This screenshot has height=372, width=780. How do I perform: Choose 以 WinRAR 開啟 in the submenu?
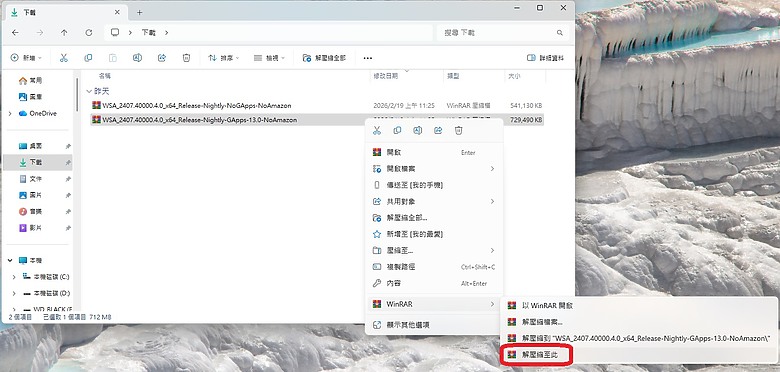639,306
